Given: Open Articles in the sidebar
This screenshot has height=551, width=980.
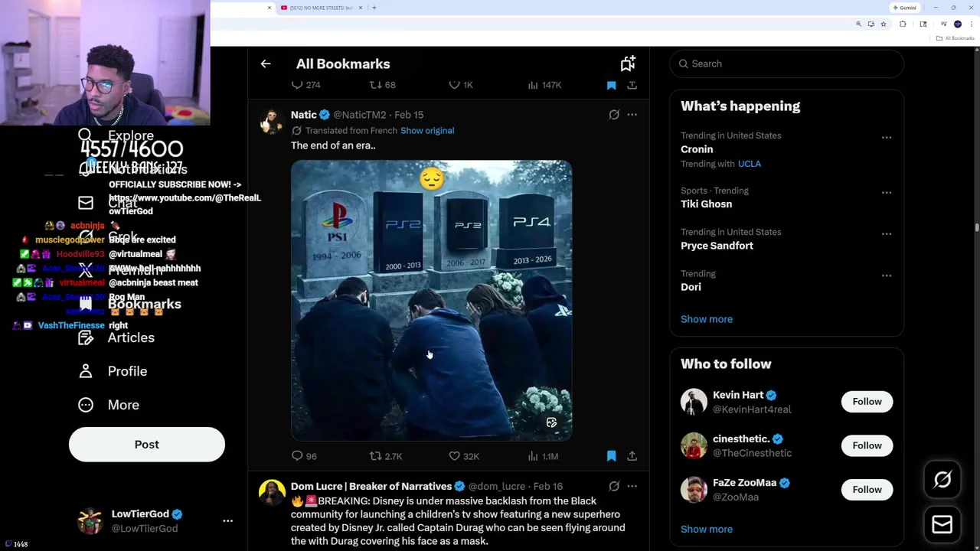Looking at the screenshot, I should pos(116,337).
